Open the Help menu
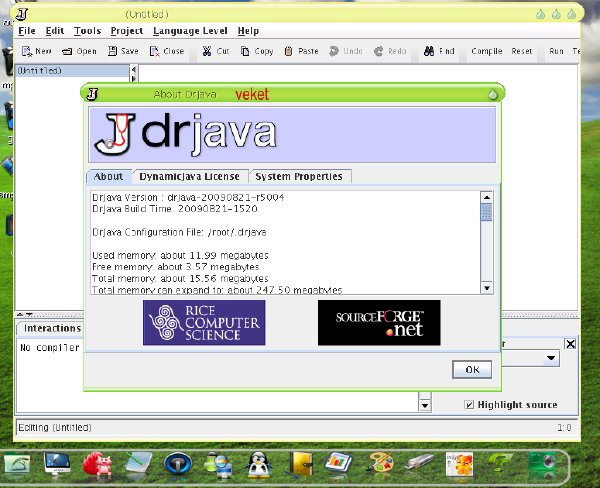Viewport: 600px width, 488px height. click(248, 31)
